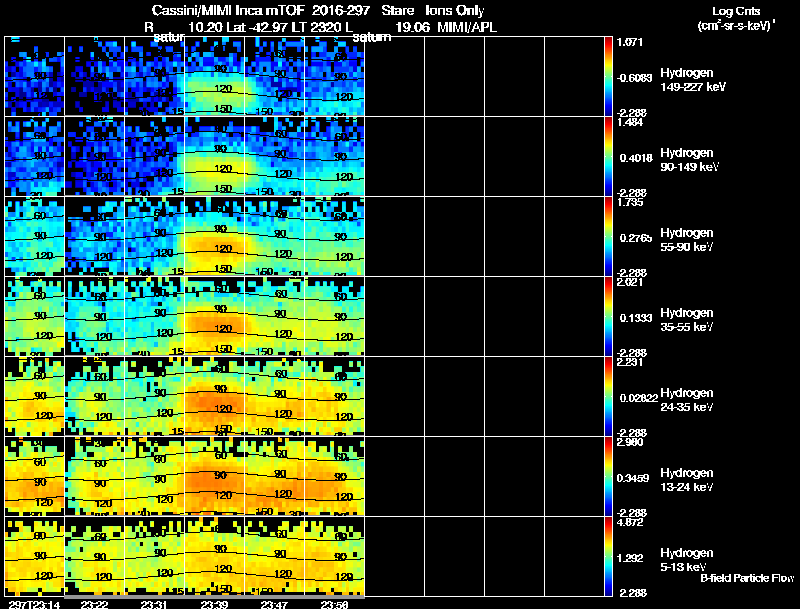Select the colorbar maximum value 2.231
Image resolution: width=800 pixels, height=609 pixels.
(630, 363)
